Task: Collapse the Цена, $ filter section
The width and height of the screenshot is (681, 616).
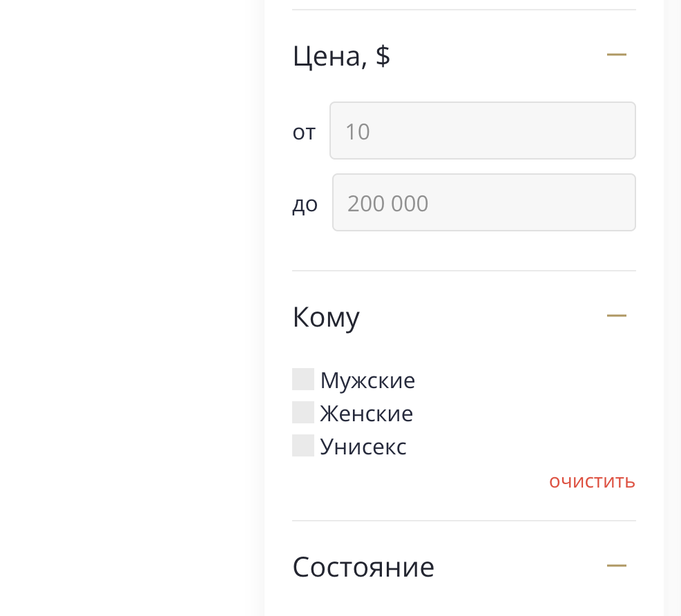Action: [616, 55]
